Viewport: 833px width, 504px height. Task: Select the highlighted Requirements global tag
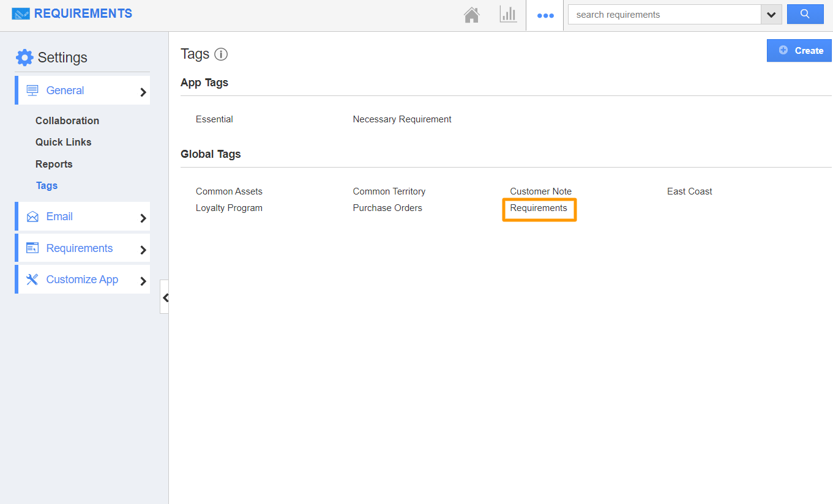tap(539, 209)
